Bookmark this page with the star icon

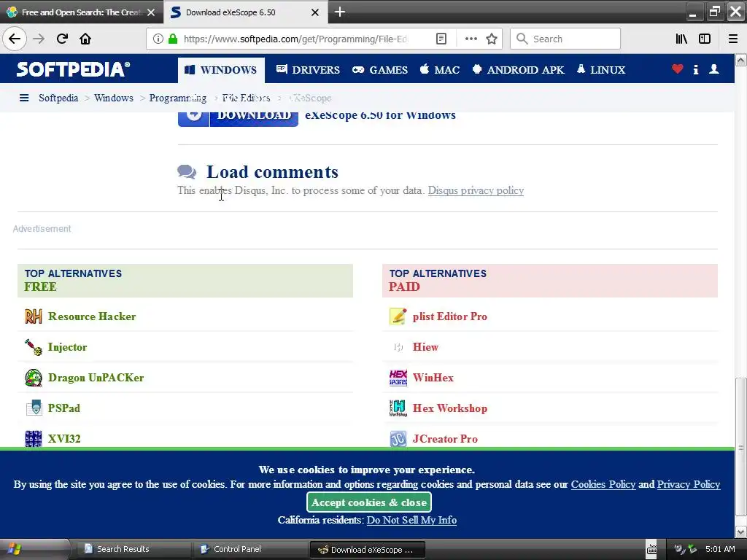(x=492, y=39)
